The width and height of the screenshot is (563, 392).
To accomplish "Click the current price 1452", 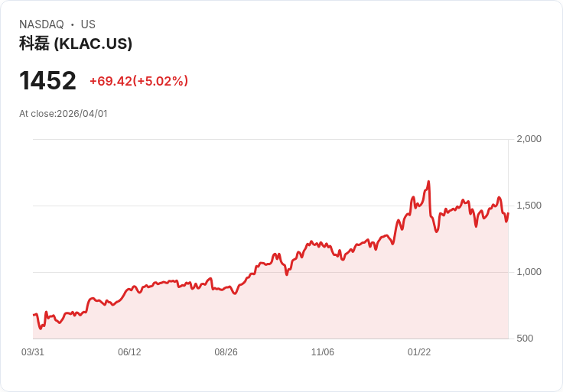I will pyautogui.click(x=47, y=81).
